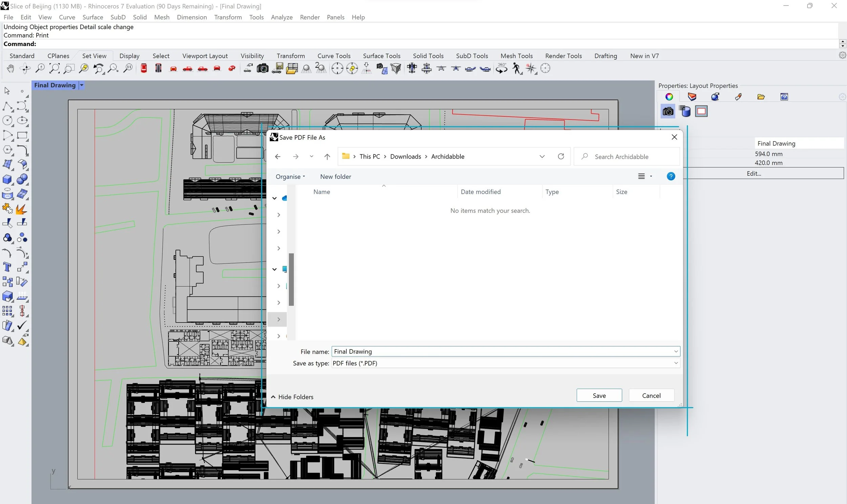Image resolution: width=847 pixels, height=504 pixels.
Task: Open the Dimension menu
Action: click(191, 17)
